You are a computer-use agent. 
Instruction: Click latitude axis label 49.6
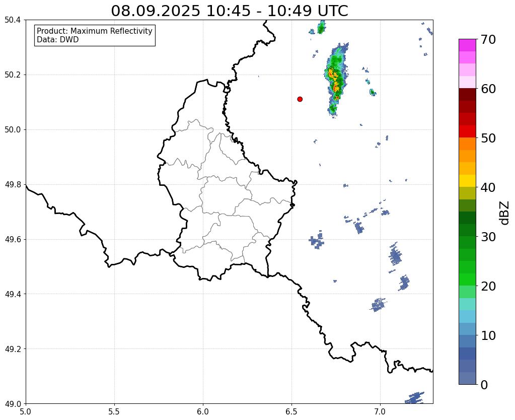pos(13,239)
